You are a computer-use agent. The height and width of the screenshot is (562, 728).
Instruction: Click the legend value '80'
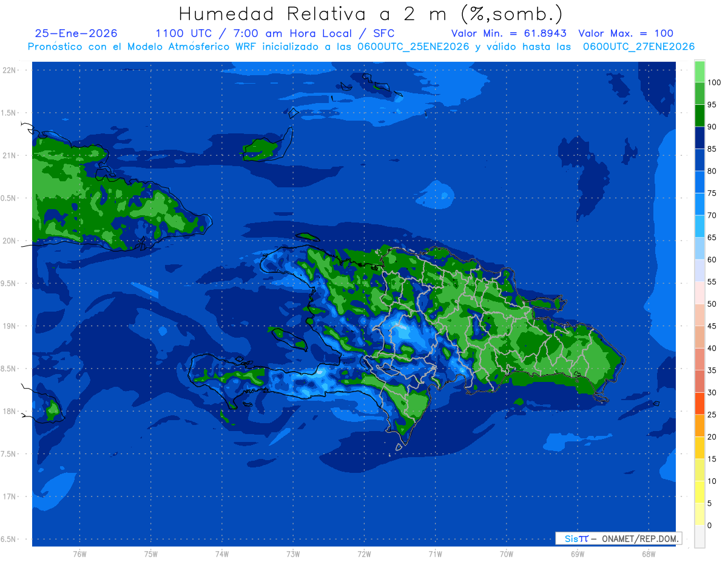coord(712,171)
